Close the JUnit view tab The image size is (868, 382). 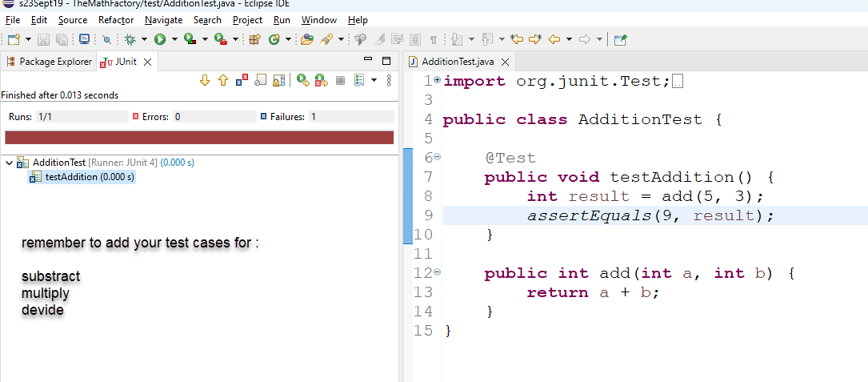147,62
